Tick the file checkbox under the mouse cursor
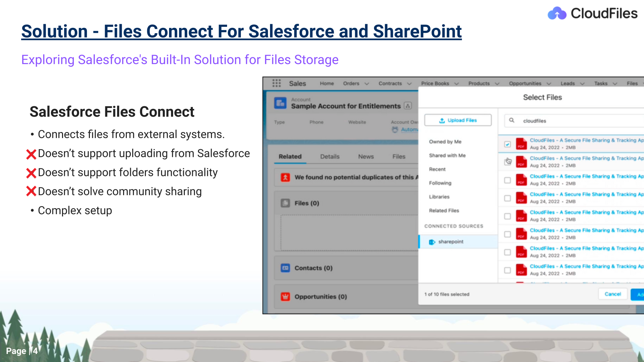This screenshot has width=644, height=362. (x=507, y=162)
